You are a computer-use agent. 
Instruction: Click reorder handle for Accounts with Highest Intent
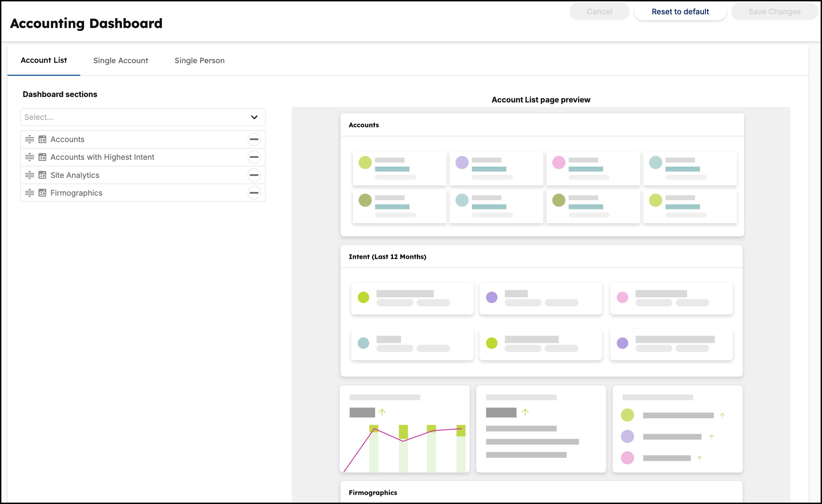[30, 157]
